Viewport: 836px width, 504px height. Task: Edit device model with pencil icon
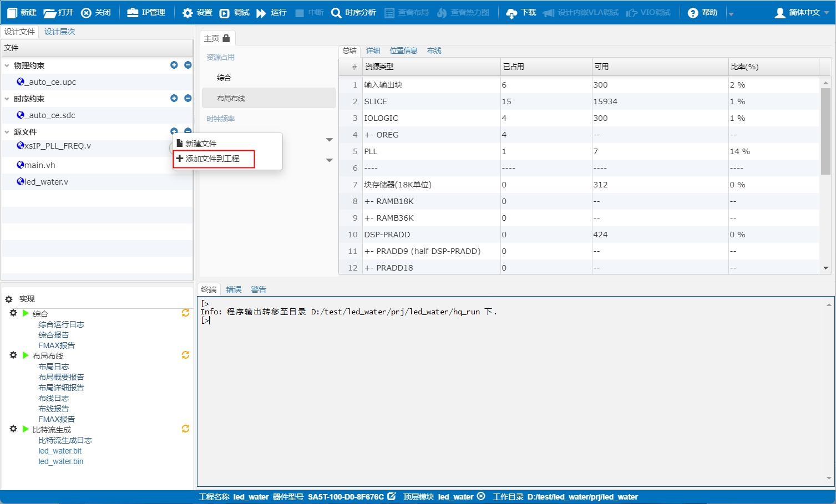click(x=392, y=496)
